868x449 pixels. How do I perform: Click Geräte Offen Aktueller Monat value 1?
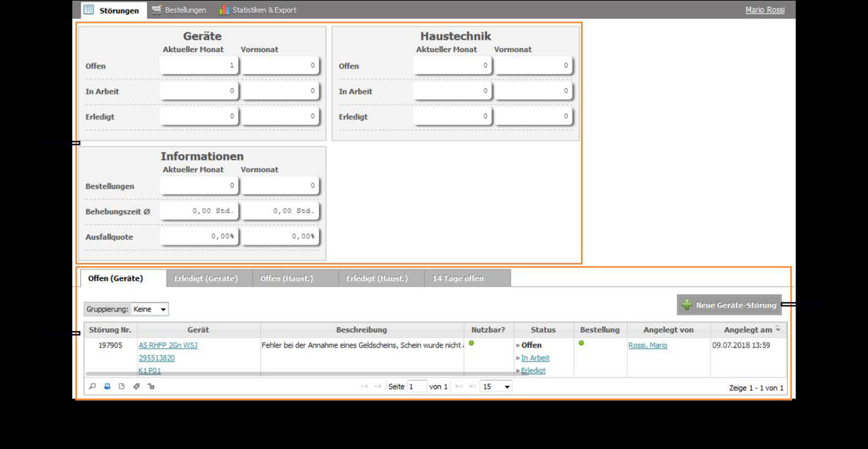(x=200, y=65)
